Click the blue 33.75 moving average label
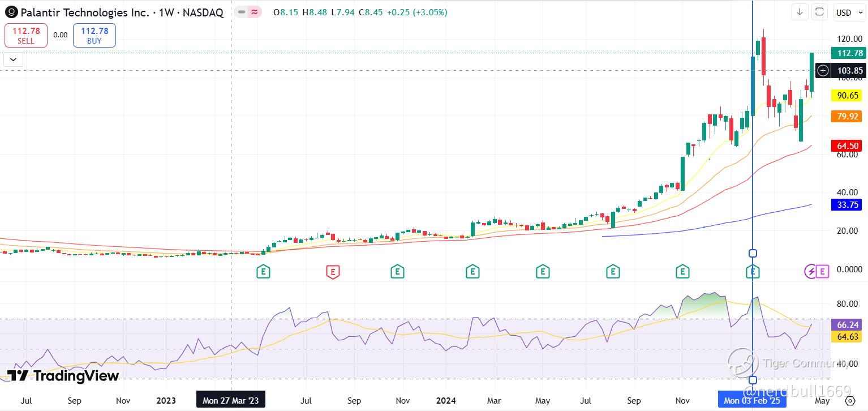868x411 pixels. pyautogui.click(x=847, y=205)
